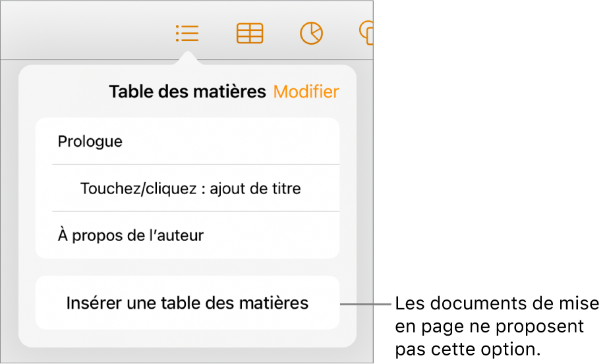
Task: Click the empty toolbar area left of the icons
Action: pyautogui.click(x=79, y=32)
